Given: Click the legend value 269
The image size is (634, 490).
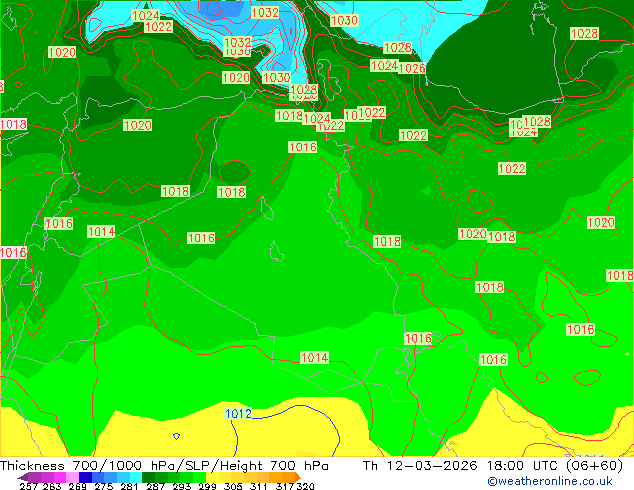Looking at the screenshot, I should [x=78, y=486].
